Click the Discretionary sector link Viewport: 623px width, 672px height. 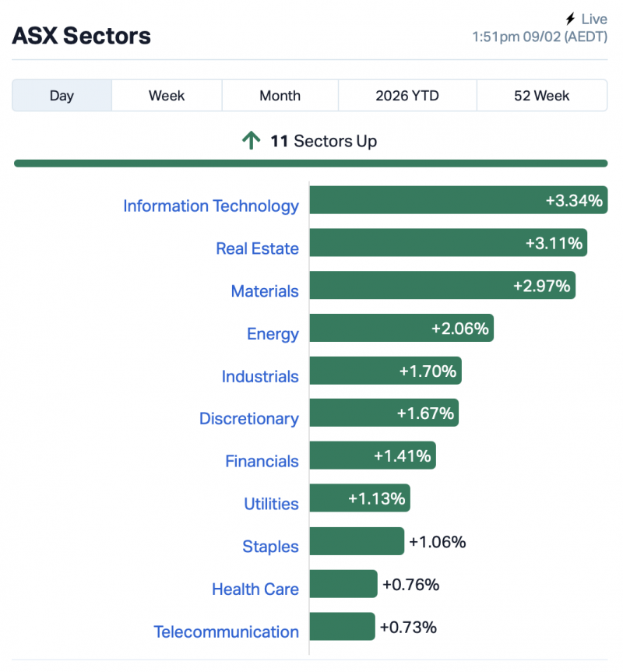point(249,419)
